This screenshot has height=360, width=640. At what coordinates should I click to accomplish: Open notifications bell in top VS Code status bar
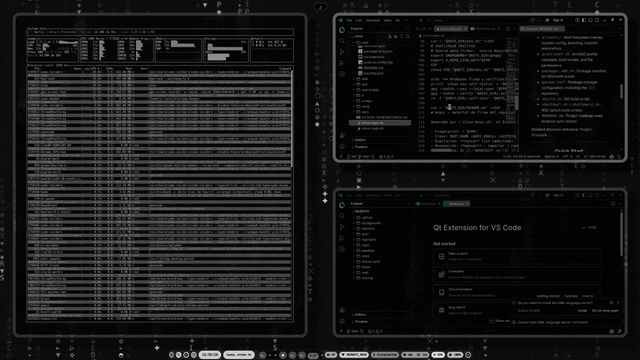point(619,156)
